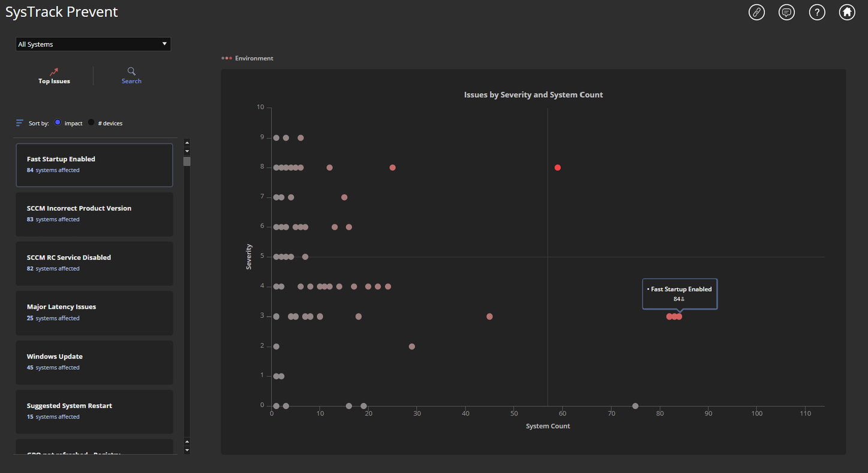Open the link icon in header

tap(757, 12)
